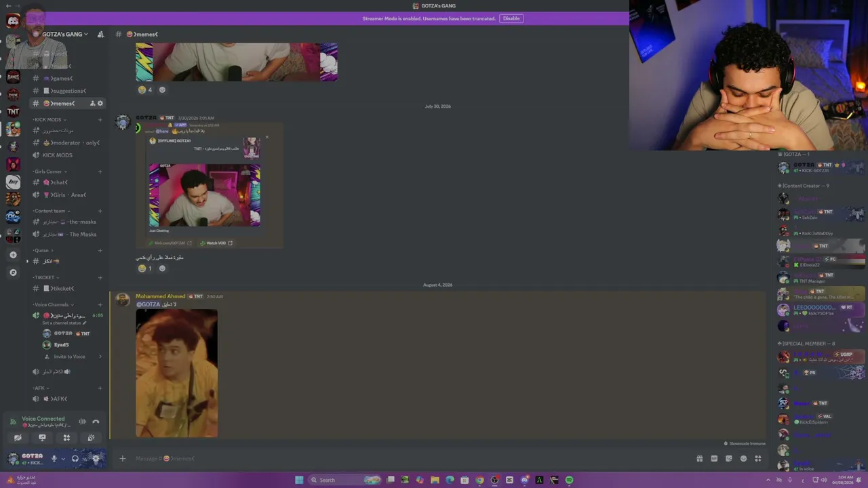Image resolution: width=868 pixels, height=488 pixels.
Task: Start an activity in voice
Action: [66, 438]
